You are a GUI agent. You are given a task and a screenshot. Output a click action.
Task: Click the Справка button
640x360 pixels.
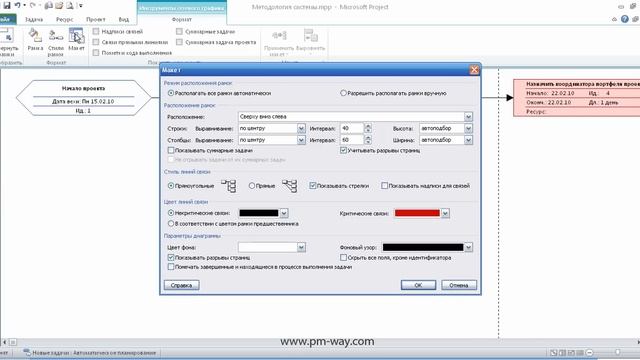(182, 285)
